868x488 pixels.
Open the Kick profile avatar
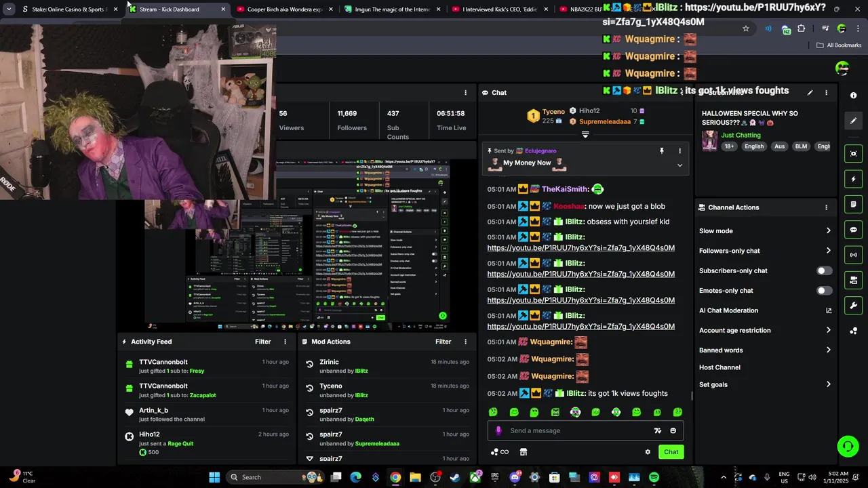[x=842, y=68]
